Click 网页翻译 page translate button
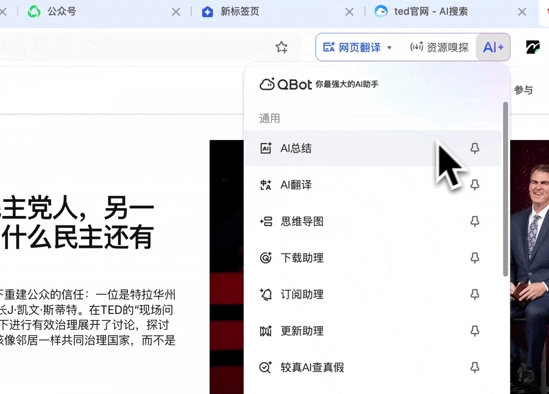549x394 pixels. pyautogui.click(x=352, y=47)
